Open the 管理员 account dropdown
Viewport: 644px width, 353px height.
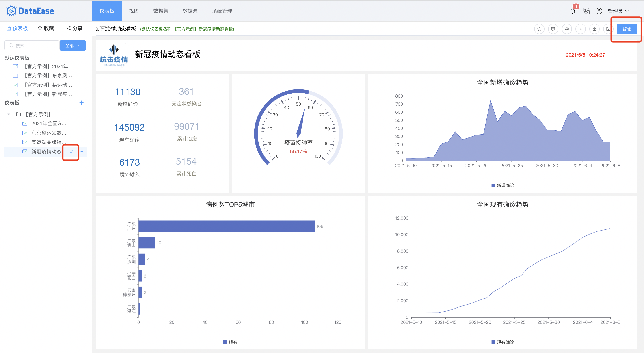point(615,11)
